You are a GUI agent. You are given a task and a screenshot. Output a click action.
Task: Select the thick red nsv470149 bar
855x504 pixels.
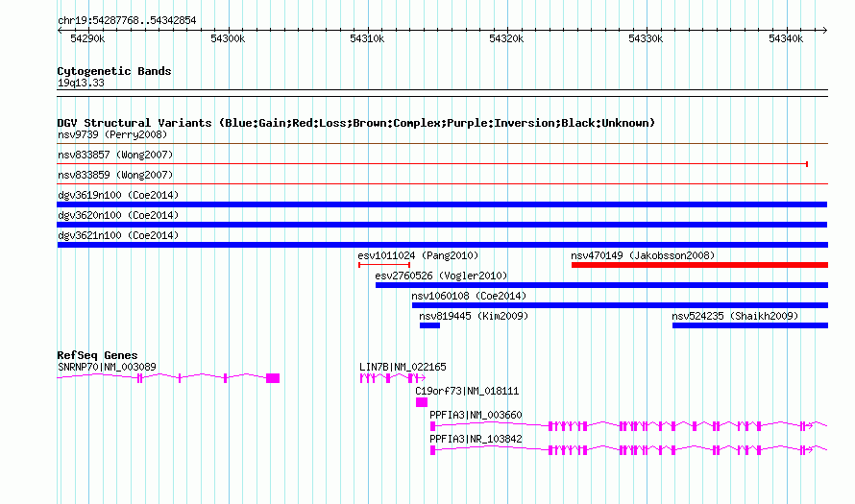[699, 265]
